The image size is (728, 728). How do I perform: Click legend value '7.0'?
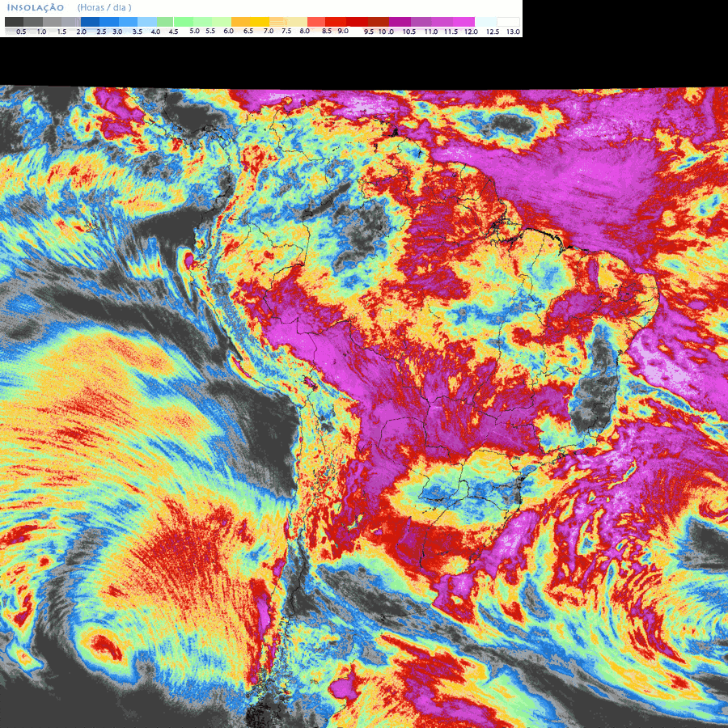pos(269,31)
